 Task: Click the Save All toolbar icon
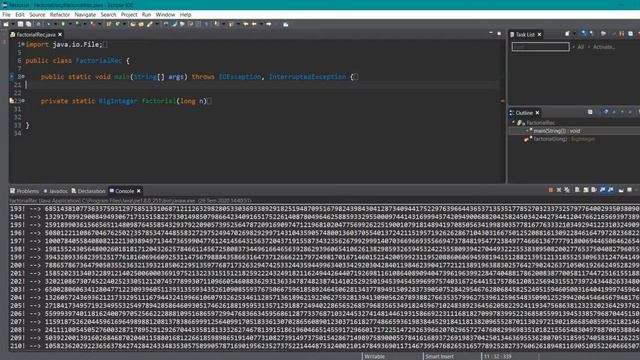(28, 24)
